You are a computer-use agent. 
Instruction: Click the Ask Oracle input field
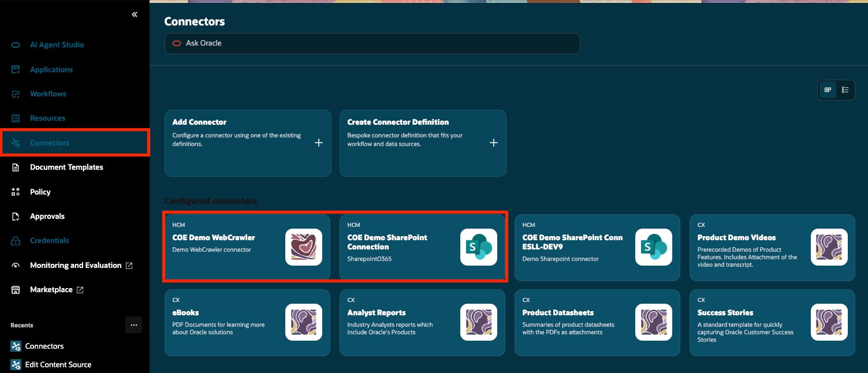pos(372,43)
